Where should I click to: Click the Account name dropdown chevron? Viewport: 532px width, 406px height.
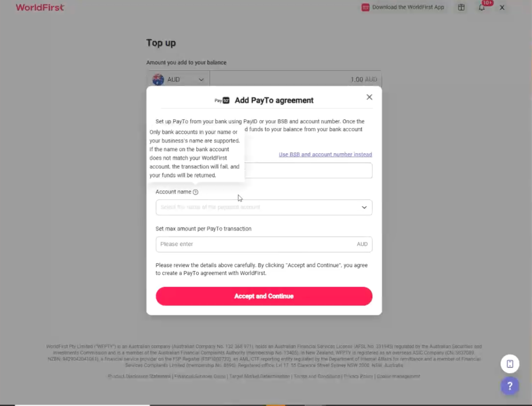pos(364,207)
